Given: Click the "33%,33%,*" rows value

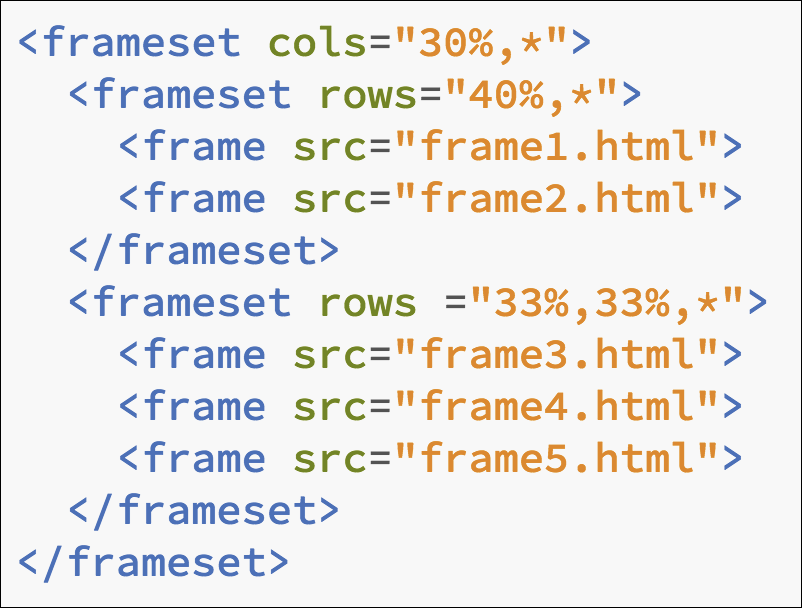Looking at the screenshot, I should click(x=607, y=303).
